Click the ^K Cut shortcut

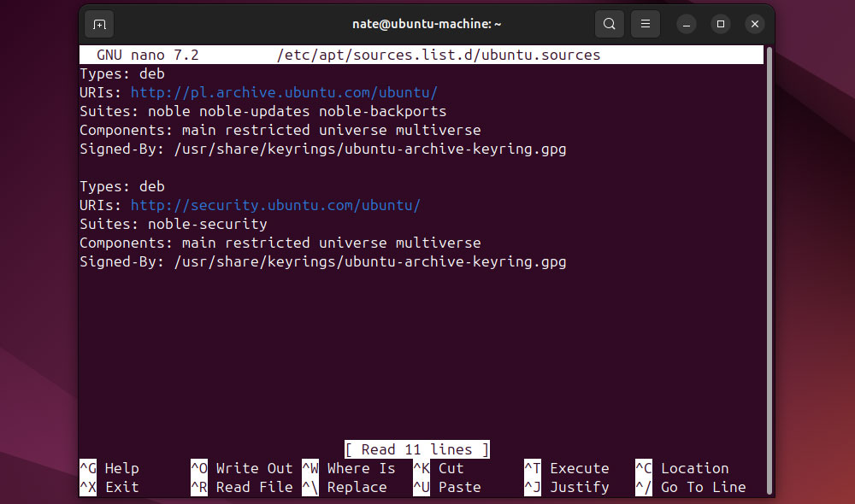[x=439, y=469]
